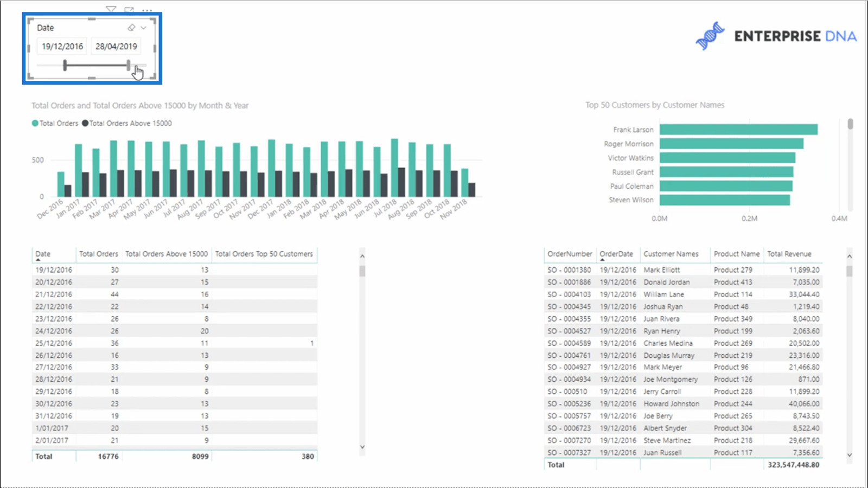Viewport: 868px width, 488px height.
Task: Sort by Total Orders Top 50 Customers header
Action: (x=264, y=254)
